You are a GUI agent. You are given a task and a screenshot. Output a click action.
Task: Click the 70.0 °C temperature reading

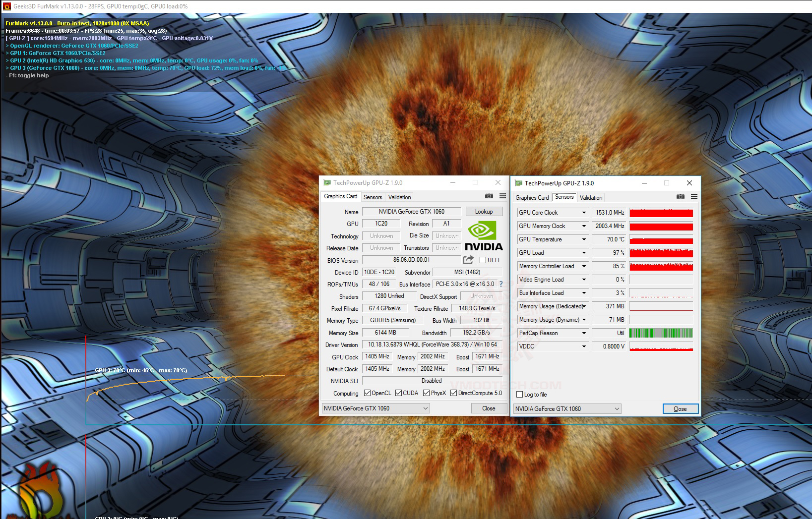coord(610,239)
